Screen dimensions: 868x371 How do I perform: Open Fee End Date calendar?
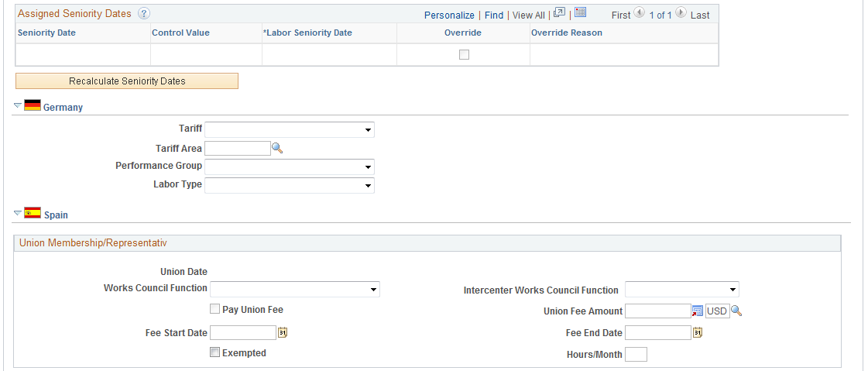pos(698,333)
